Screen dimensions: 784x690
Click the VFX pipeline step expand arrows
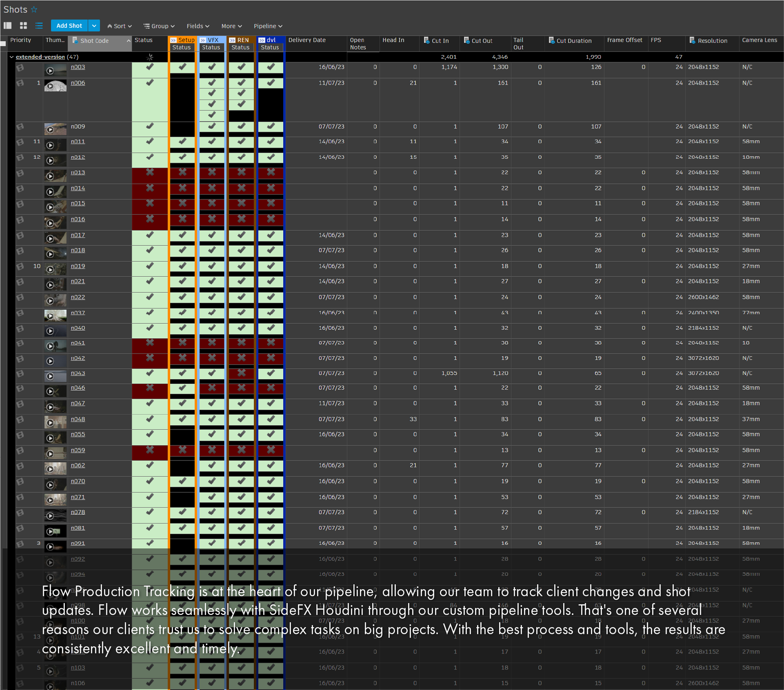click(x=203, y=40)
